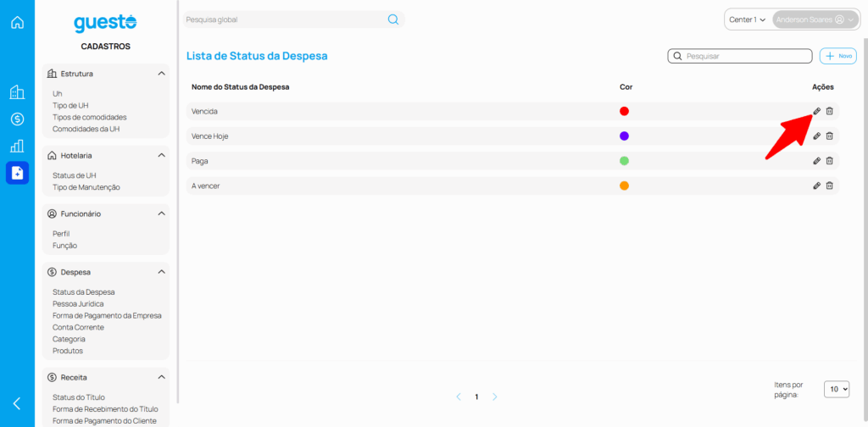Collapse the Despesa section chevron

(161, 272)
